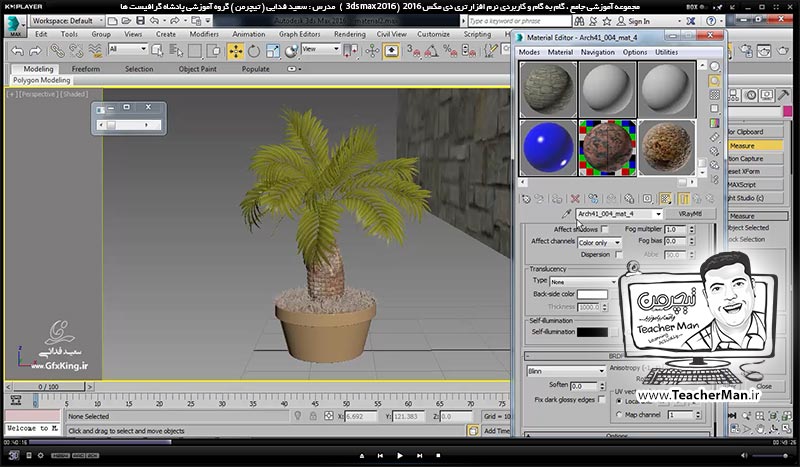
Task: Enable the Affect shadows checkbox
Action: tap(605, 229)
